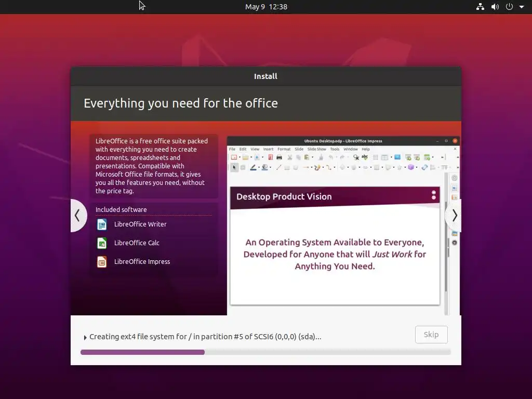Screen dimensions: 532x399
Task: Click the Find and Replace icon
Action: (356, 157)
